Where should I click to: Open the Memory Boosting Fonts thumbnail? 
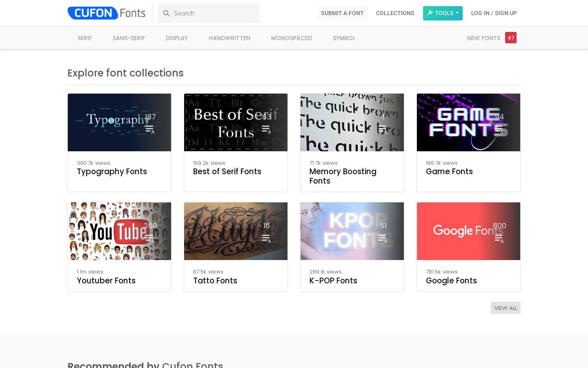352,122
